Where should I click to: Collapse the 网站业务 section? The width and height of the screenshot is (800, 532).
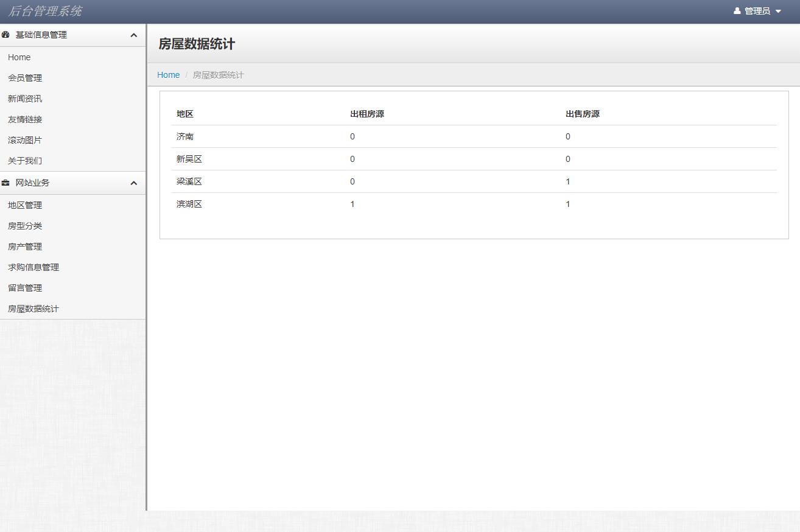click(x=133, y=183)
